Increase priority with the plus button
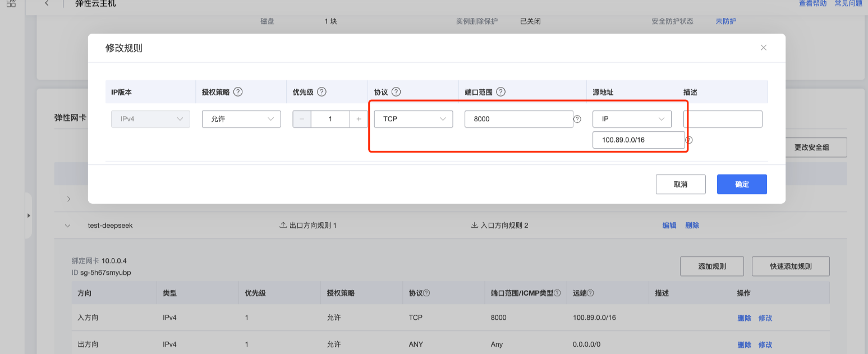Image resolution: width=868 pixels, height=354 pixels. 359,119
